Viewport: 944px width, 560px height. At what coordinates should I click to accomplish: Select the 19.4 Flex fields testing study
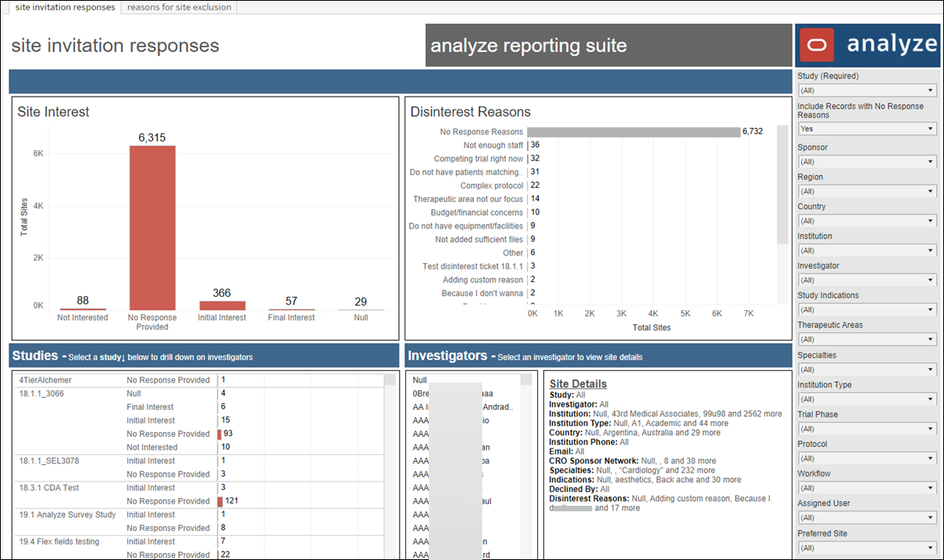click(x=61, y=541)
